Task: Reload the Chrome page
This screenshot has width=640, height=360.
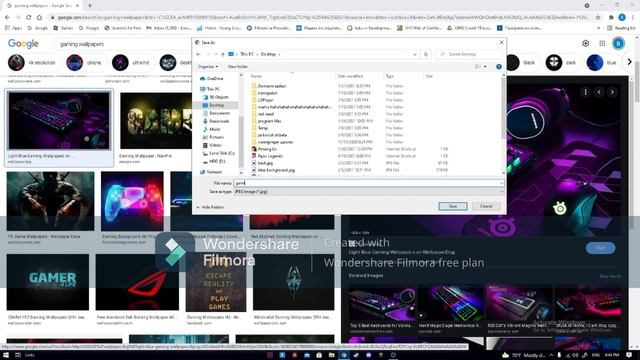Action: pyautogui.click(x=29, y=18)
